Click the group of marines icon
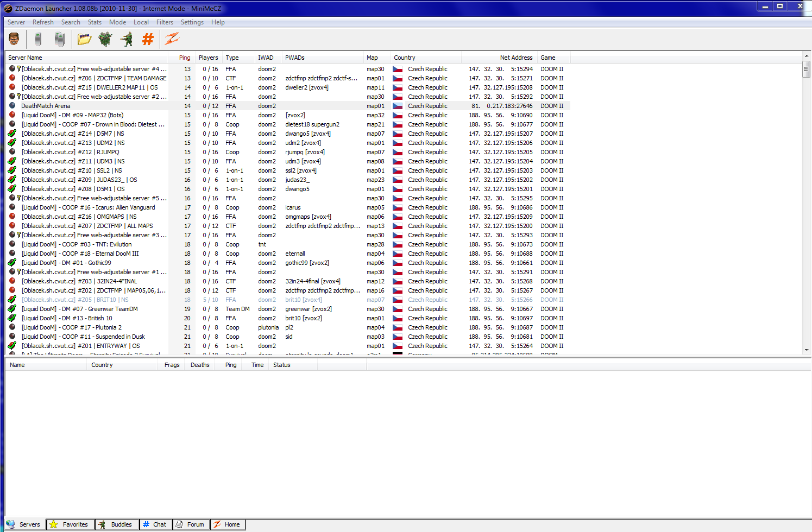 [105, 39]
